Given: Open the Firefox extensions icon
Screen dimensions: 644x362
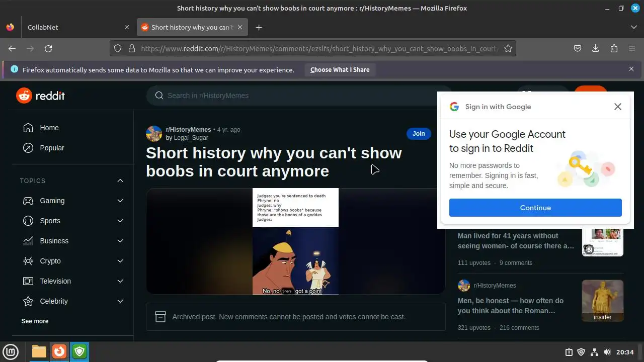Looking at the screenshot, I should tap(614, 48).
